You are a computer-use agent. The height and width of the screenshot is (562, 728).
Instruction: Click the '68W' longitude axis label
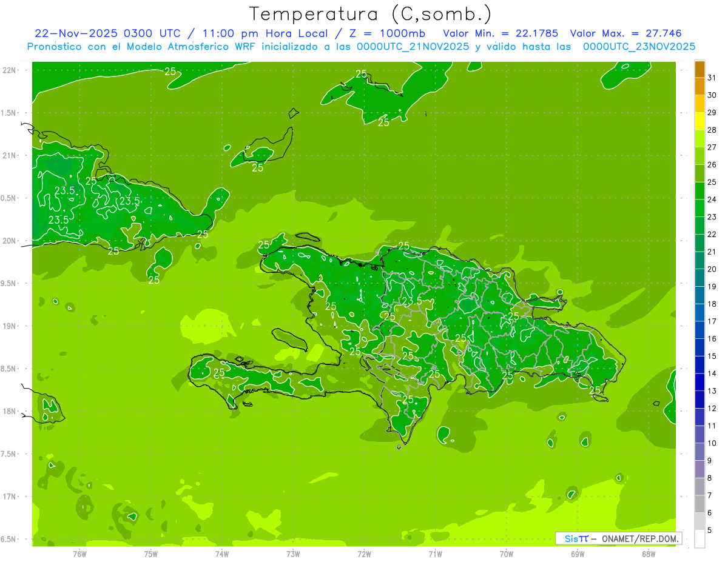coord(649,554)
